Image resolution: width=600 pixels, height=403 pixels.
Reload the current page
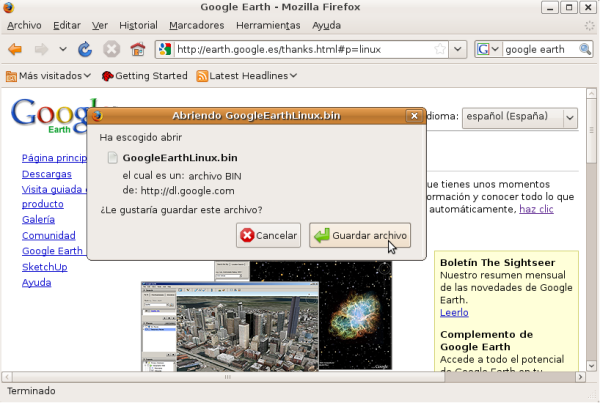[85, 49]
